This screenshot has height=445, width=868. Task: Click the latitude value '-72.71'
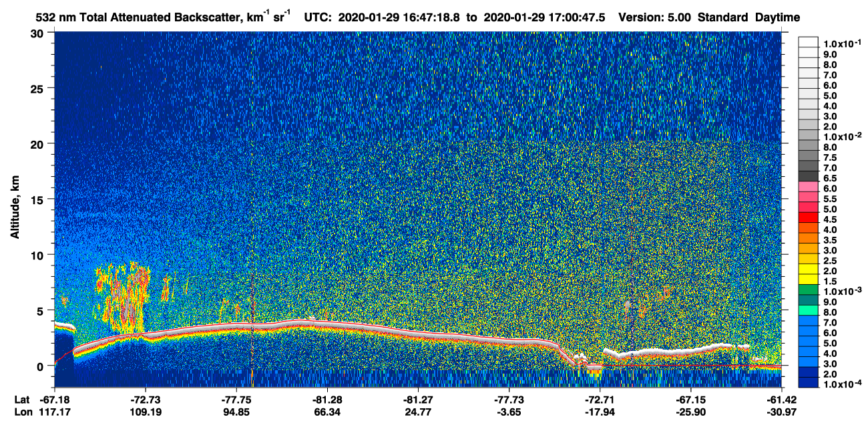pyautogui.click(x=600, y=399)
